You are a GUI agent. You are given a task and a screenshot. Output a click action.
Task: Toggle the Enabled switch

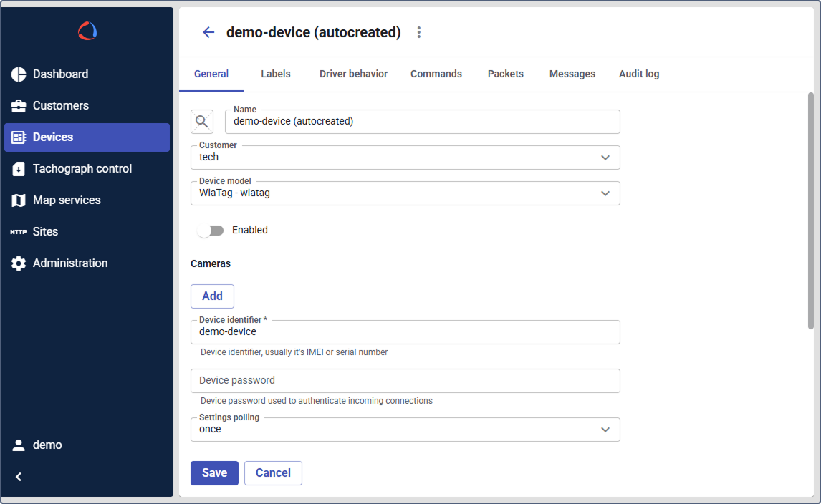coord(211,231)
